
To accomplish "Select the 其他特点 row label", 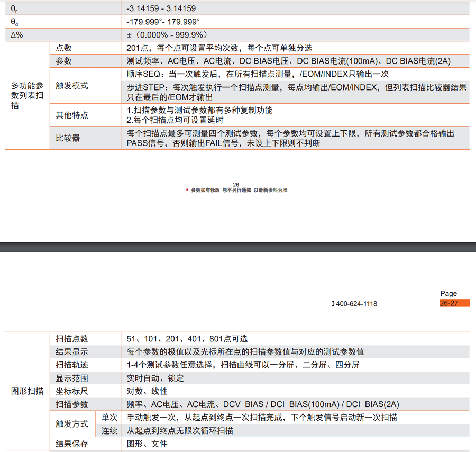I will tap(72, 115).
